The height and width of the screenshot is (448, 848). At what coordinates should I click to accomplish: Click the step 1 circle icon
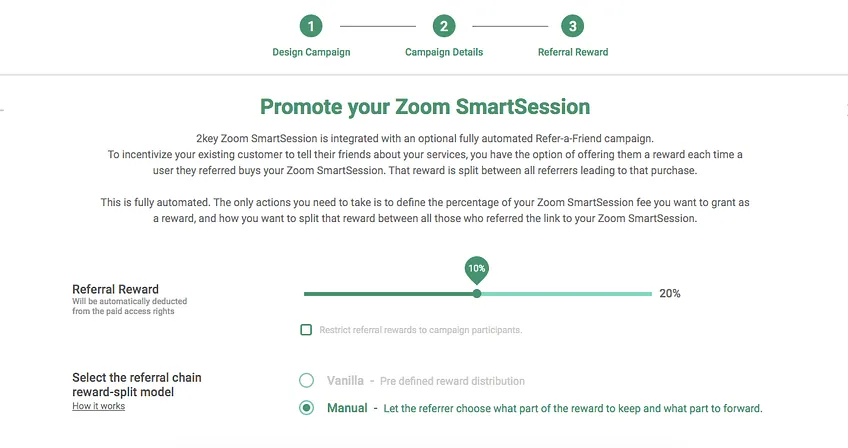[x=311, y=26]
